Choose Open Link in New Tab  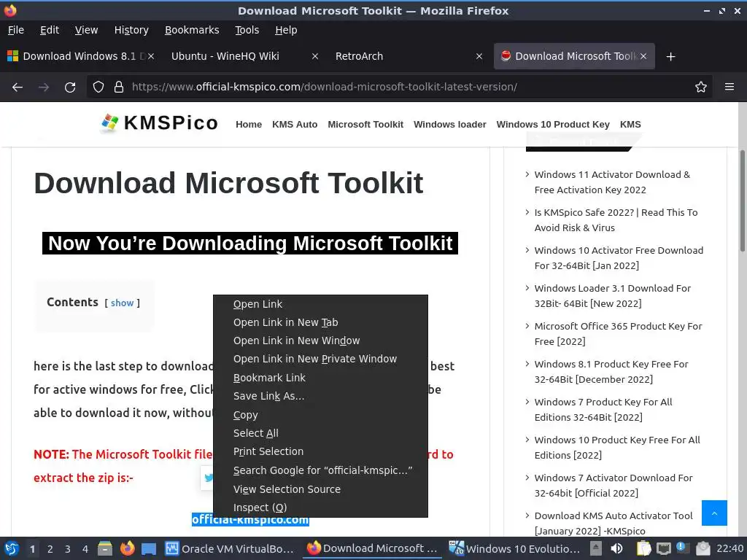[320, 322]
